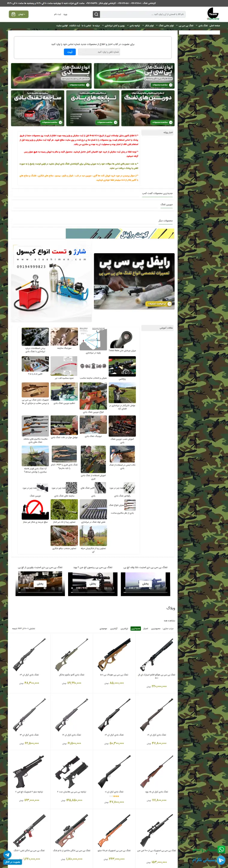Click the register link in header
228x868 pixels.
click(x=58, y=14)
